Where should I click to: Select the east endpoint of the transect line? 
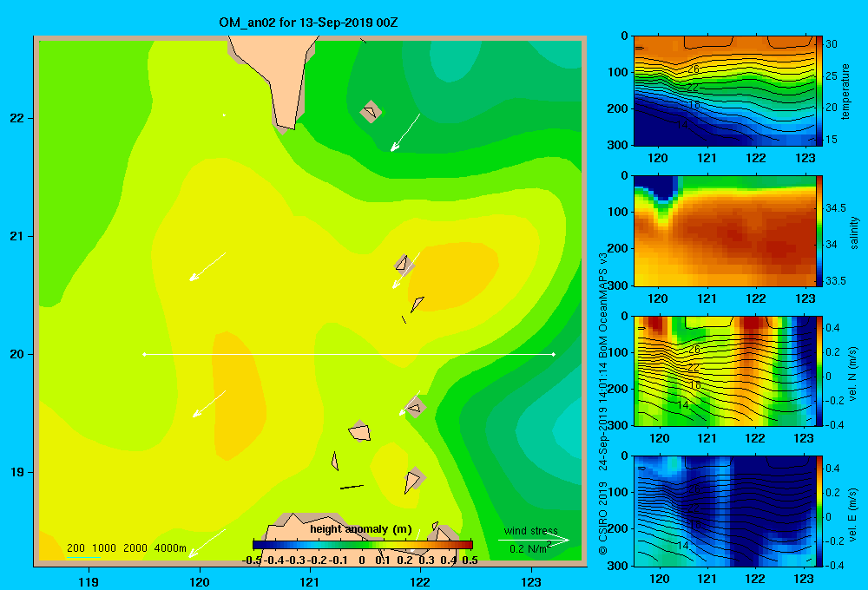(554, 354)
